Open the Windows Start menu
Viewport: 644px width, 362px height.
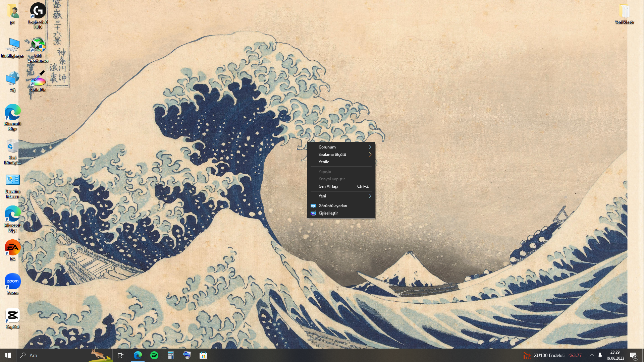(8, 355)
